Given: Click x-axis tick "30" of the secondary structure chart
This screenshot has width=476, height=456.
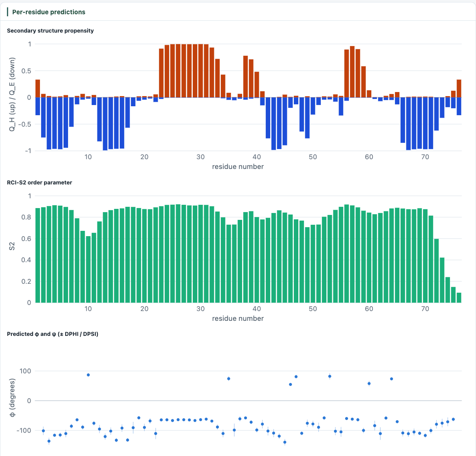Looking at the screenshot, I should pos(201,157).
